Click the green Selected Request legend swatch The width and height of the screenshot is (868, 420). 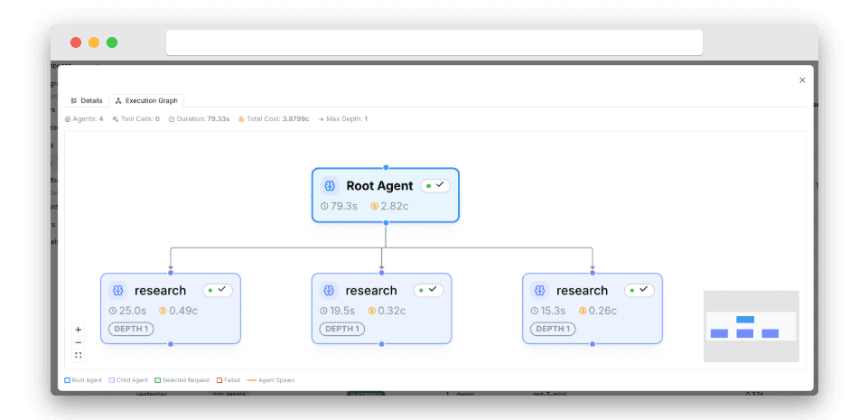point(158,381)
